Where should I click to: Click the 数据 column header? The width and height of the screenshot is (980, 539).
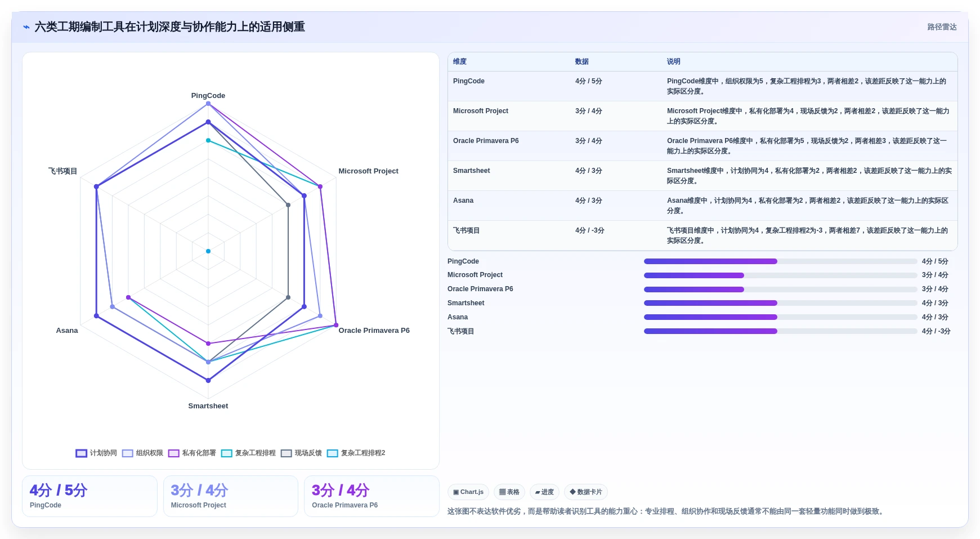click(582, 62)
